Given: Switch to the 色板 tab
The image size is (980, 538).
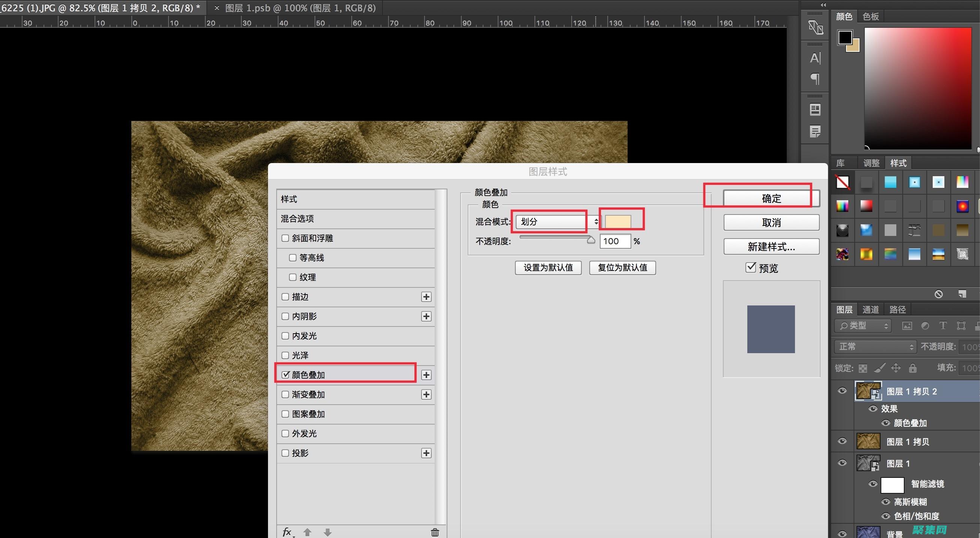Looking at the screenshot, I should (870, 17).
